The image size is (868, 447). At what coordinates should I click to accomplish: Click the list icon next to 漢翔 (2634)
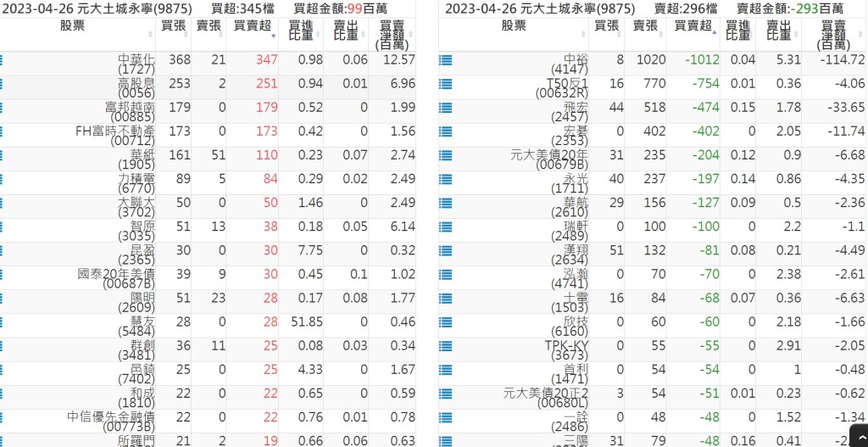click(445, 250)
